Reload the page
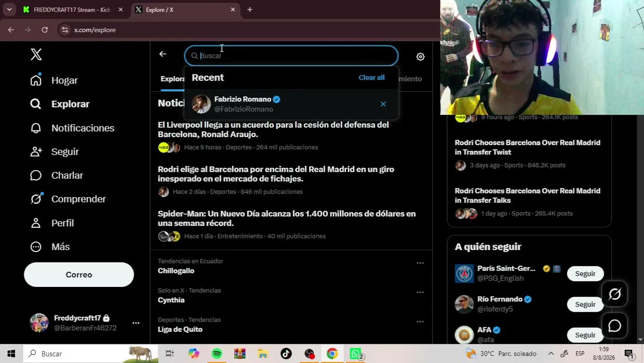The height and width of the screenshot is (363, 644). (45, 30)
